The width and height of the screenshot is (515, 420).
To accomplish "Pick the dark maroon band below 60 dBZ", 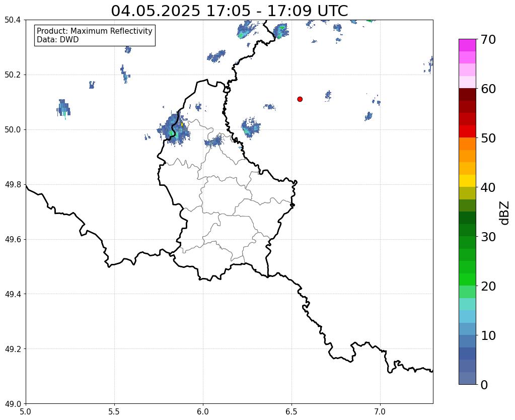I will pos(467,95).
